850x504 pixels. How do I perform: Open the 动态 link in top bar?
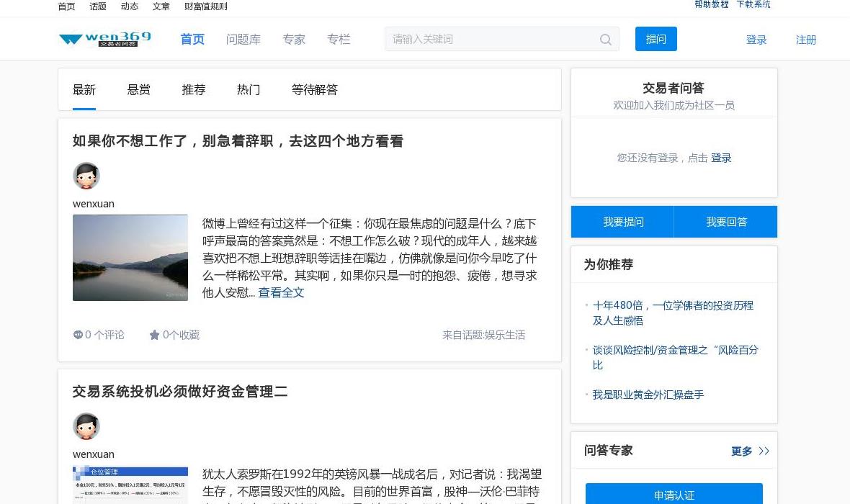point(130,6)
